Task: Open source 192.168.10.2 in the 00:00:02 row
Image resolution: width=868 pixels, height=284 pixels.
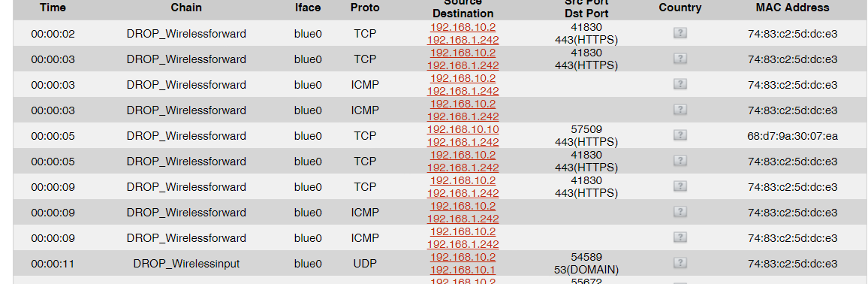Action: [x=463, y=27]
